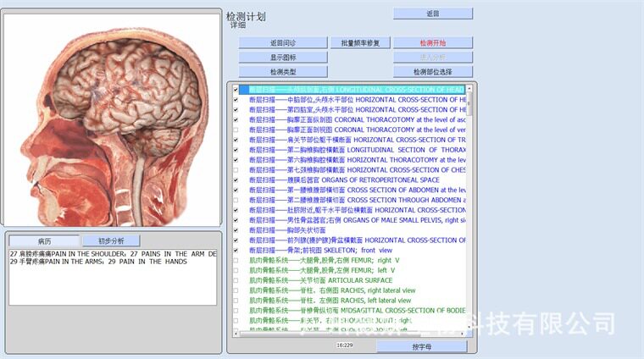Click the right arrow of the horizontal scrollbar
Image resolution: width=644 pixels, height=359 pixels.
[x=463, y=334]
